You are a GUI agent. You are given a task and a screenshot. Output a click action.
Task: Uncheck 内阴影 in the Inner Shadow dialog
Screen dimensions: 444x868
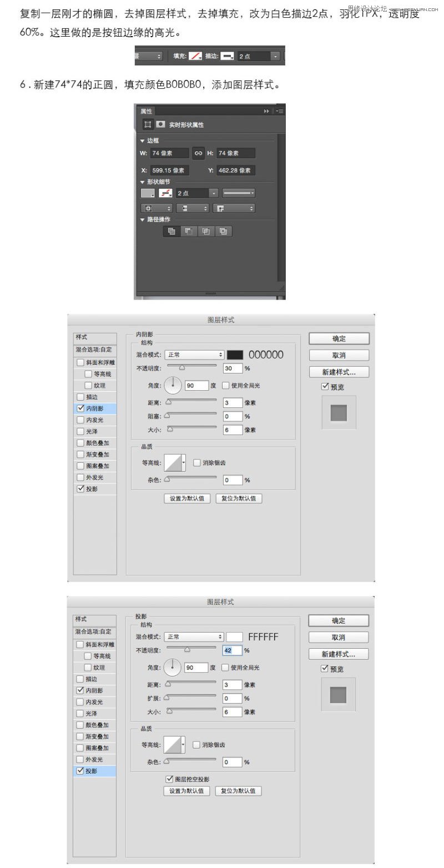81,408
